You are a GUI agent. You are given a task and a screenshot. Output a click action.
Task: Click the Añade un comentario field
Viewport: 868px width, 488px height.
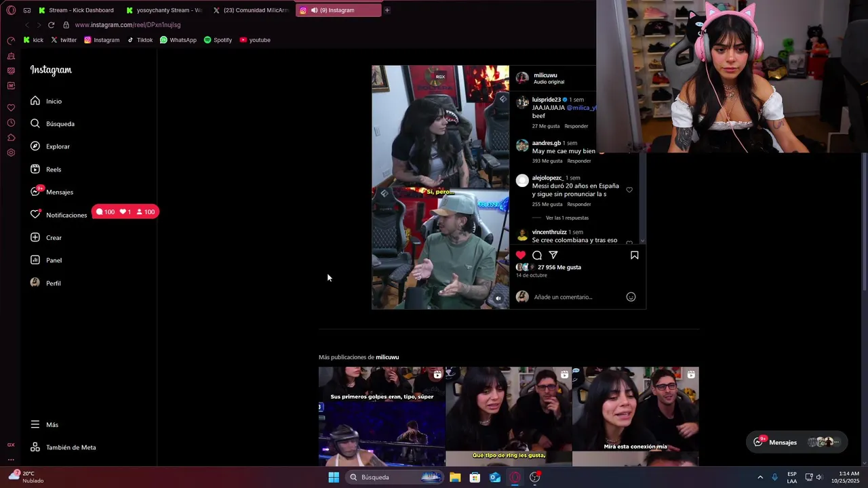pyautogui.click(x=563, y=297)
